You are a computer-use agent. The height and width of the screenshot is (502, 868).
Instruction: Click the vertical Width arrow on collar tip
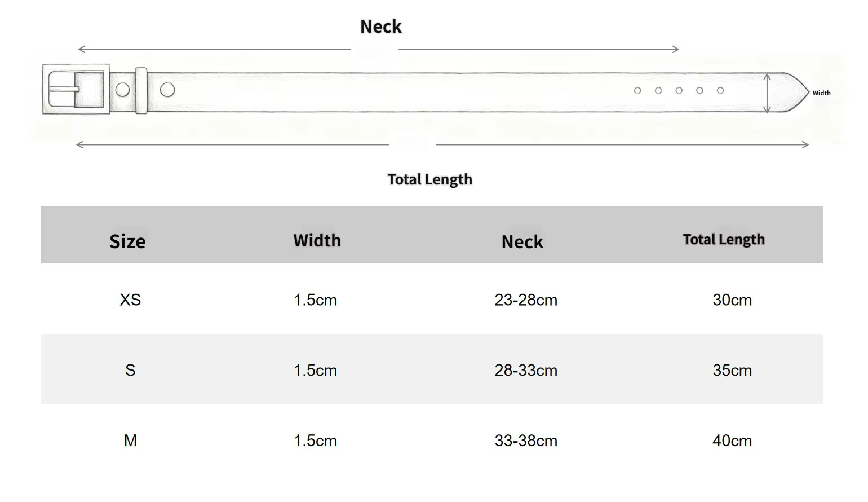(767, 93)
